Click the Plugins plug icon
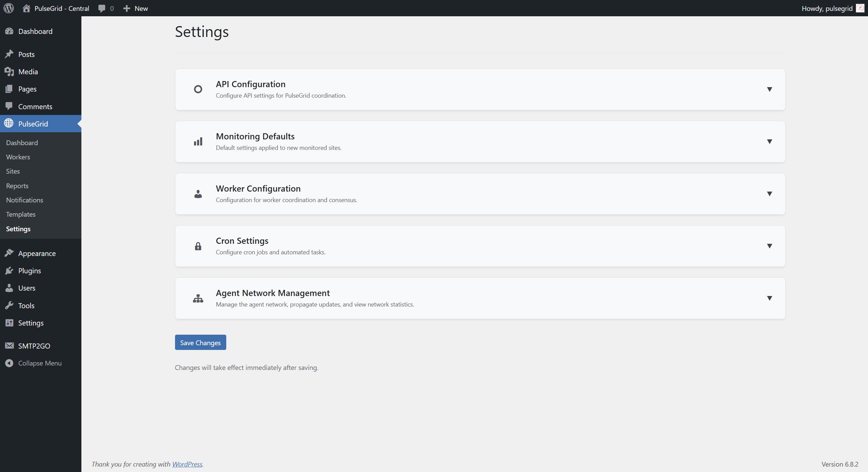Image resolution: width=868 pixels, height=472 pixels. [9, 271]
